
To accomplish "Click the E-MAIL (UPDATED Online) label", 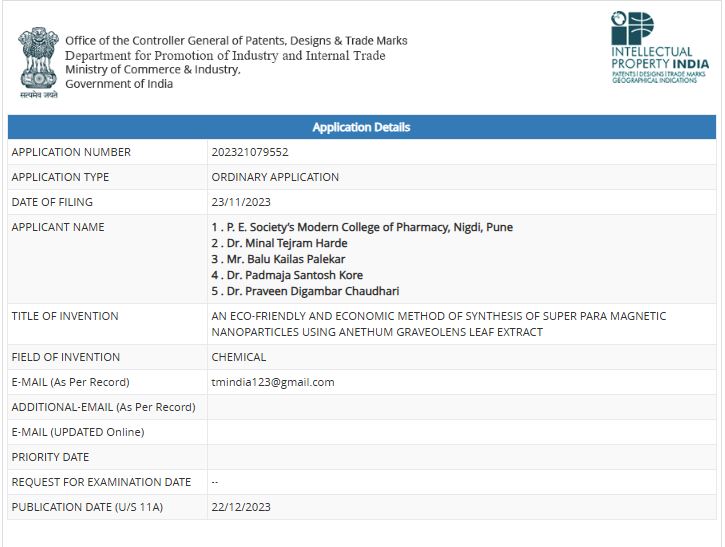I will pos(78,432).
